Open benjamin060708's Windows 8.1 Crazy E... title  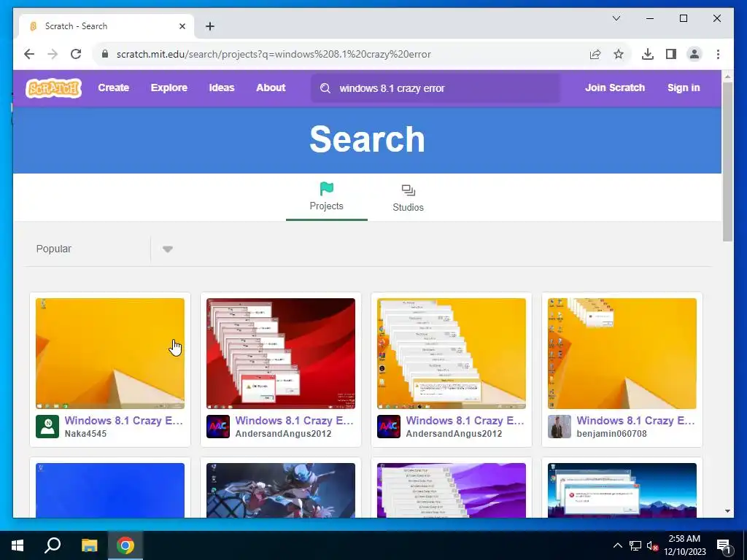(x=636, y=421)
